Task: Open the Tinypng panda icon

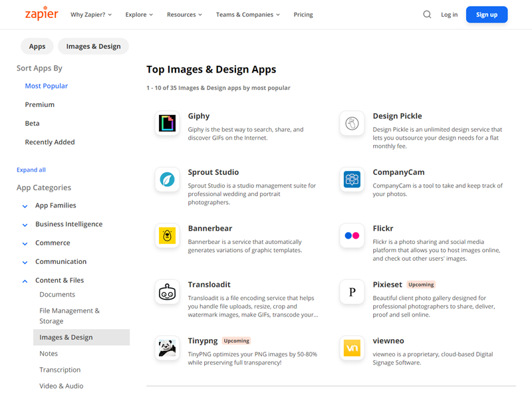Action: click(168, 348)
